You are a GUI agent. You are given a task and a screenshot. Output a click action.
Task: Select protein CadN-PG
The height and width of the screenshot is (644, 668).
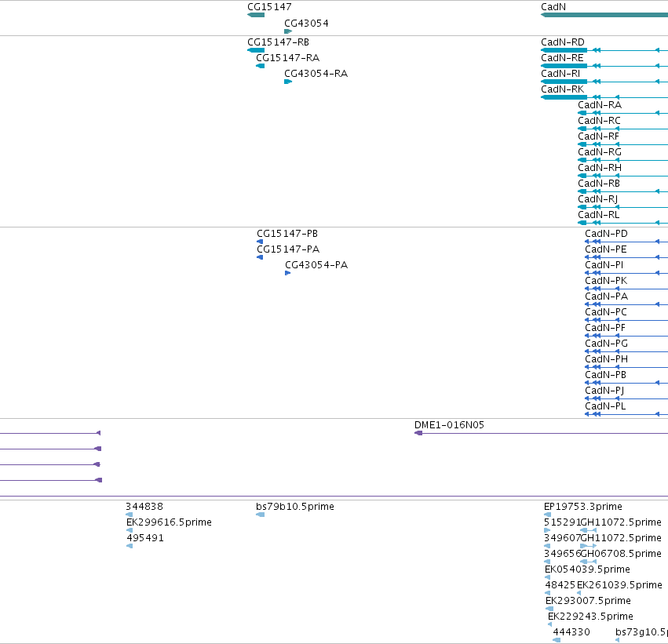pos(606,344)
